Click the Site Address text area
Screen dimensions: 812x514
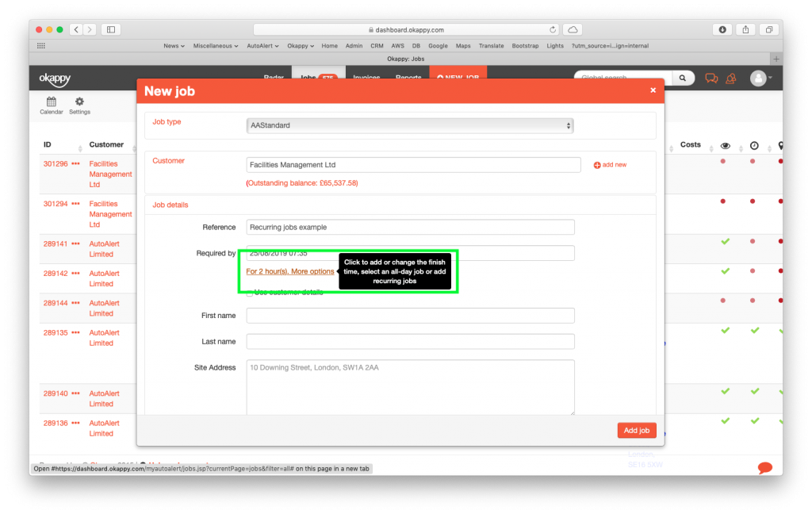pos(410,387)
